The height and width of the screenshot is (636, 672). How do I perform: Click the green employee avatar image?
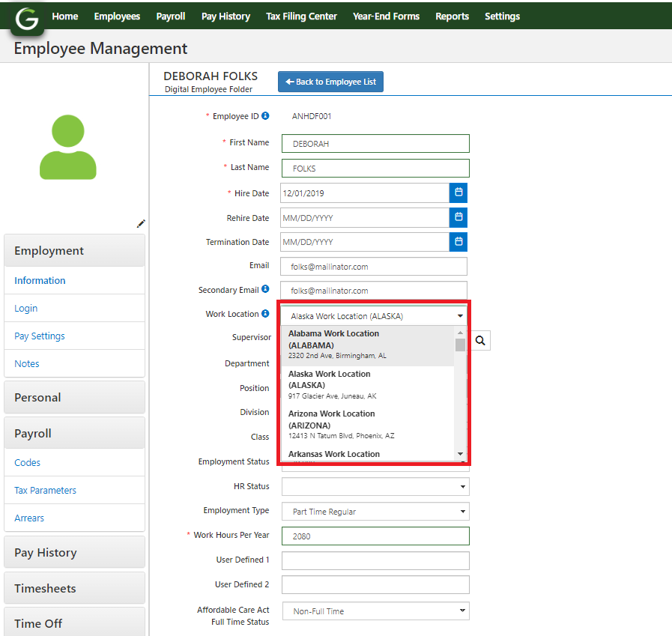[68, 147]
